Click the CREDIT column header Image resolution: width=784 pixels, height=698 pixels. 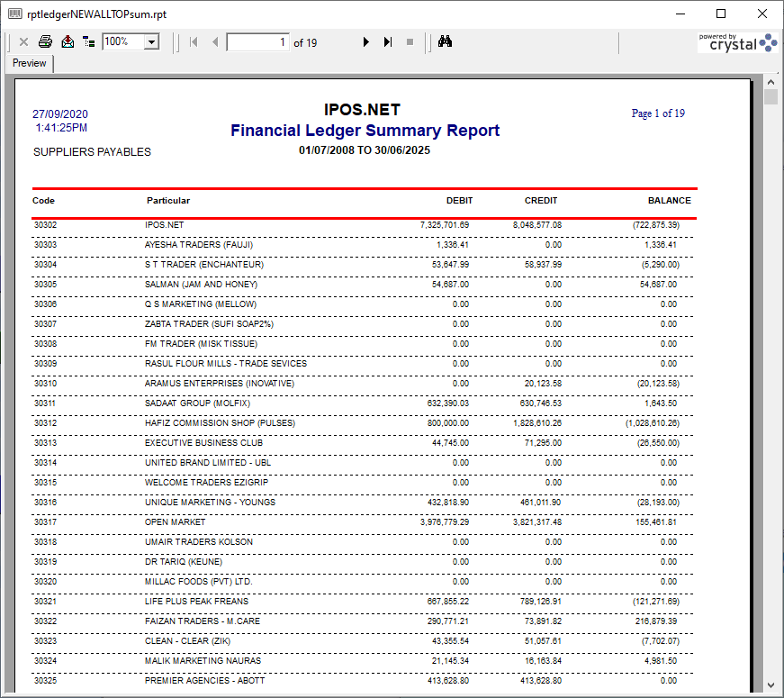(541, 201)
